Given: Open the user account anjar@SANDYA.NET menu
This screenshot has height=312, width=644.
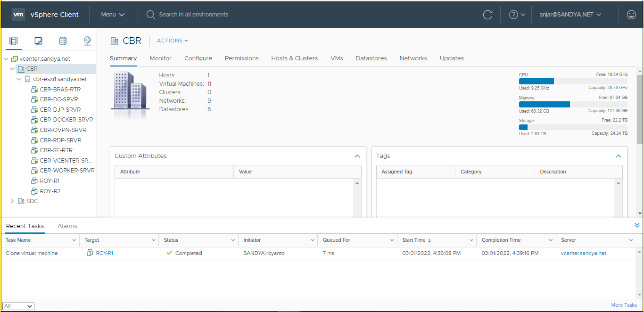Looking at the screenshot, I should click(570, 15).
